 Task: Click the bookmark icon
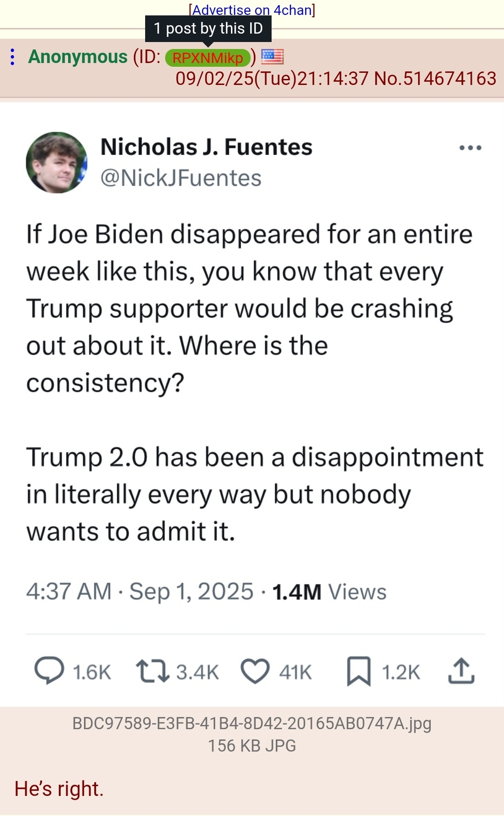[x=358, y=671]
